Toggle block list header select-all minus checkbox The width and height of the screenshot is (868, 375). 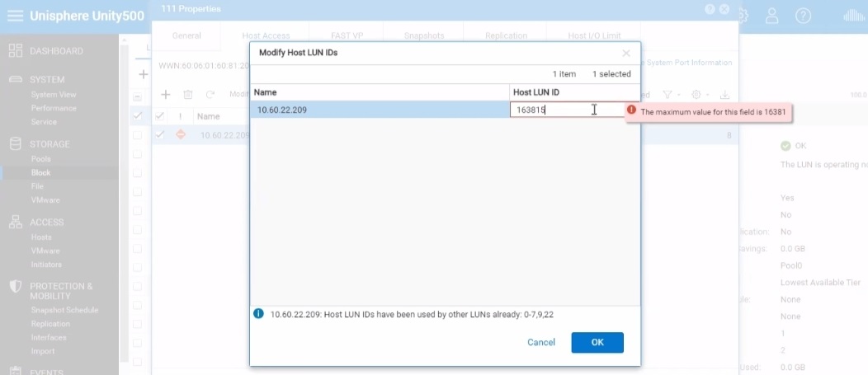pos(137,96)
